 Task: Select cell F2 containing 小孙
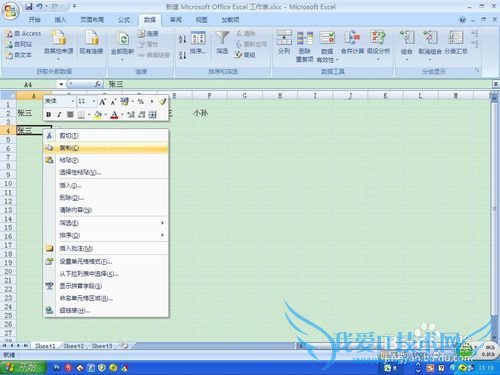point(209,113)
